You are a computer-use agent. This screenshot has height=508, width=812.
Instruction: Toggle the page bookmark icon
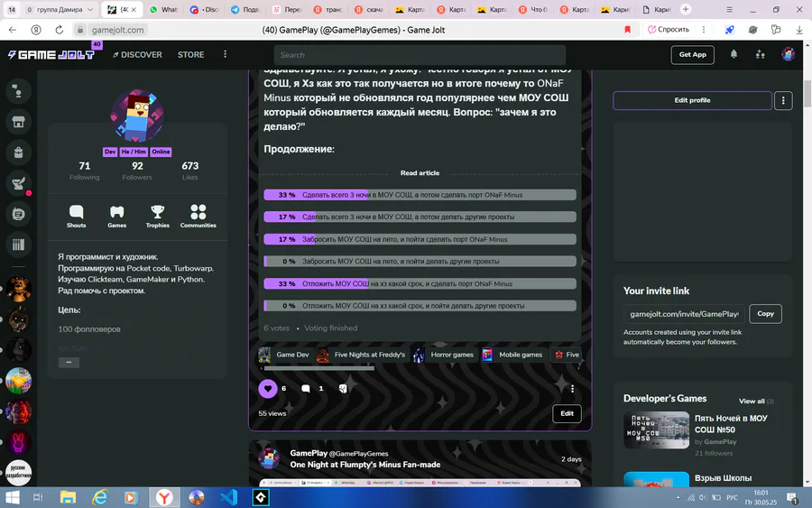[628, 30]
